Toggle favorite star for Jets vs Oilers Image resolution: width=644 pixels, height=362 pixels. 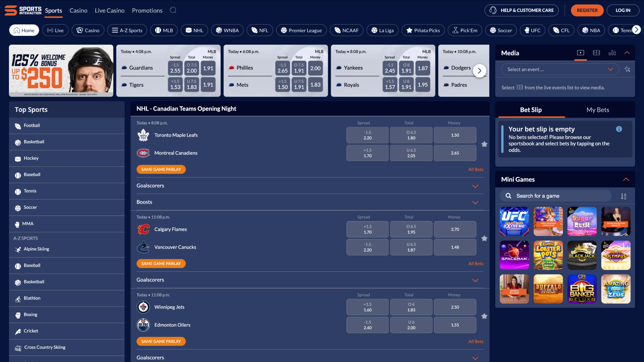coord(484,316)
